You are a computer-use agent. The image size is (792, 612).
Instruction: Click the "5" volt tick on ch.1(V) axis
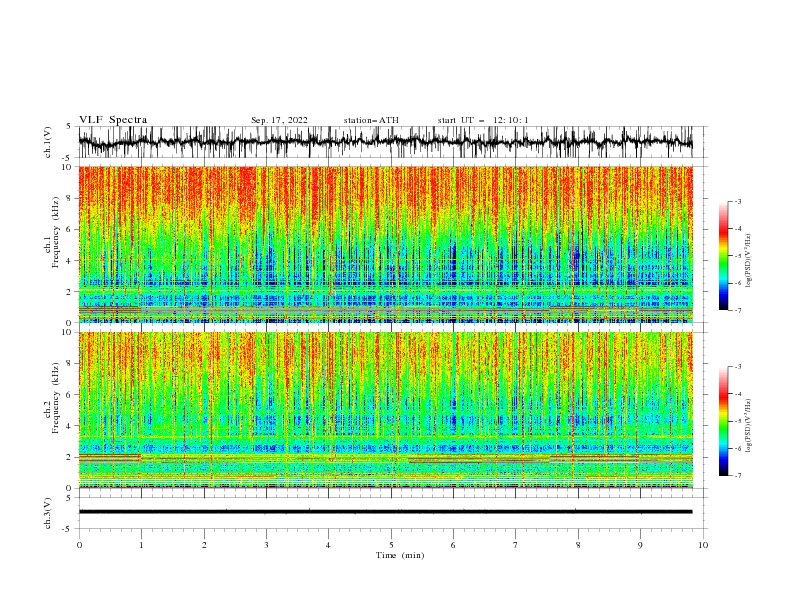click(x=69, y=126)
